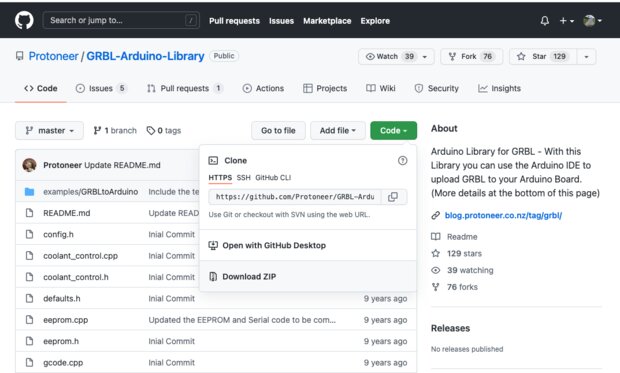Click Go to file button
This screenshot has height=373, width=620.
tap(278, 131)
